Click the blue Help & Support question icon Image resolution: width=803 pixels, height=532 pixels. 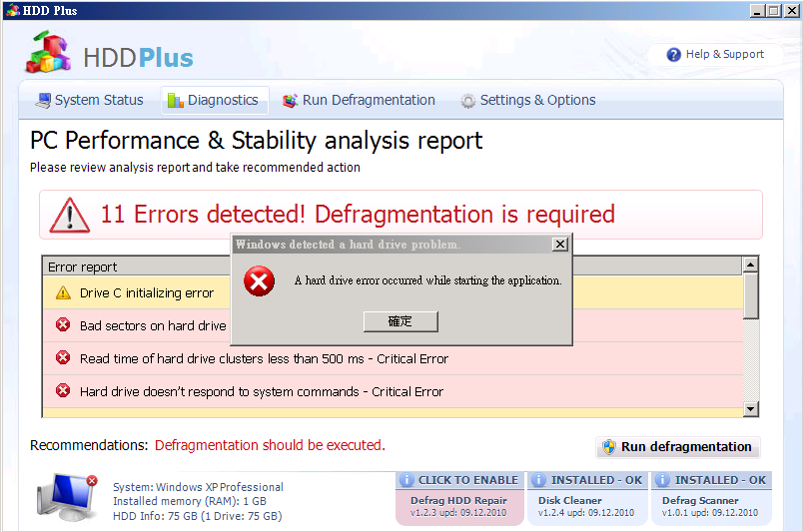(x=674, y=55)
